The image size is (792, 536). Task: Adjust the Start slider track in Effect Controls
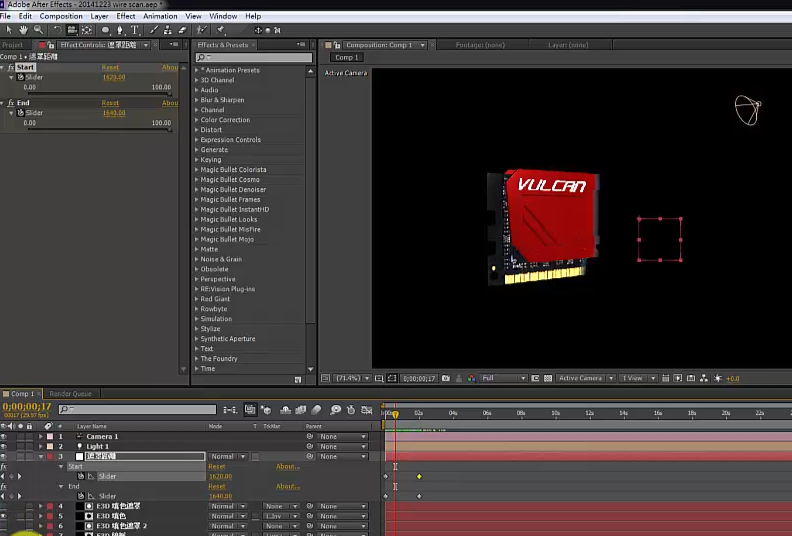(100, 94)
